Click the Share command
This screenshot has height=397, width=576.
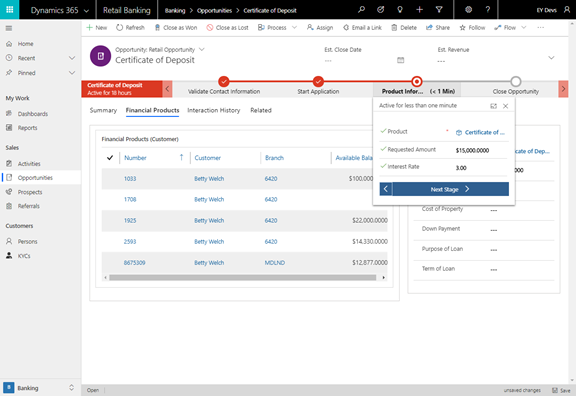click(x=438, y=28)
